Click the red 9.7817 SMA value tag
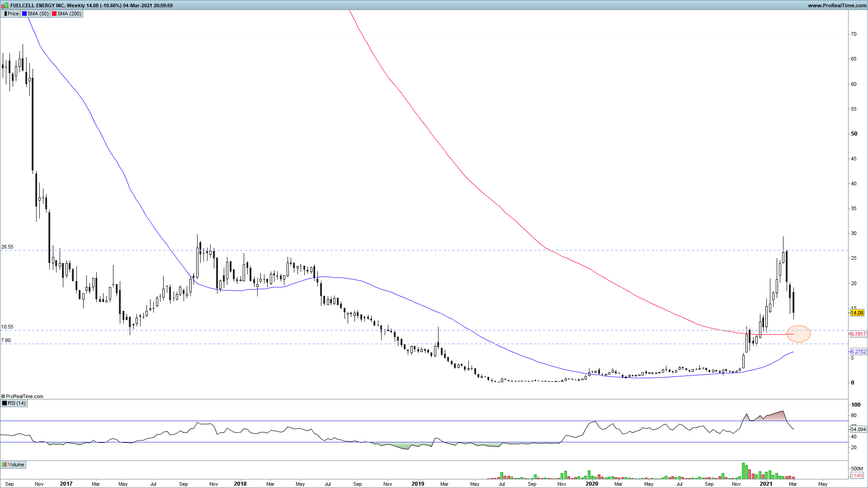This screenshot has height=488, width=868. (x=858, y=334)
